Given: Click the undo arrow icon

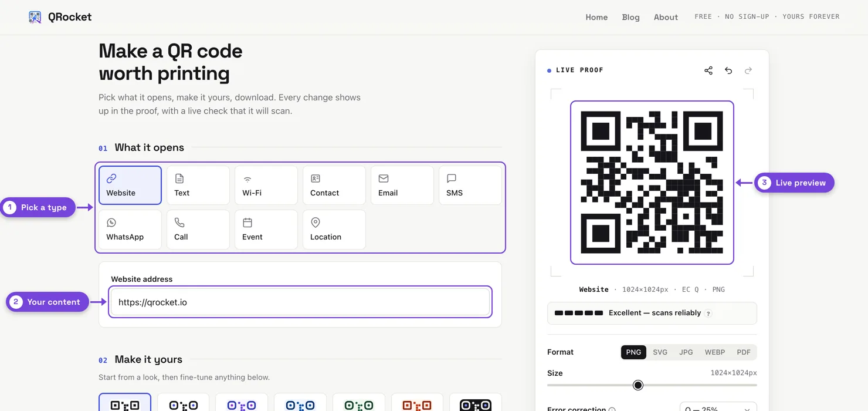Looking at the screenshot, I should coord(728,70).
